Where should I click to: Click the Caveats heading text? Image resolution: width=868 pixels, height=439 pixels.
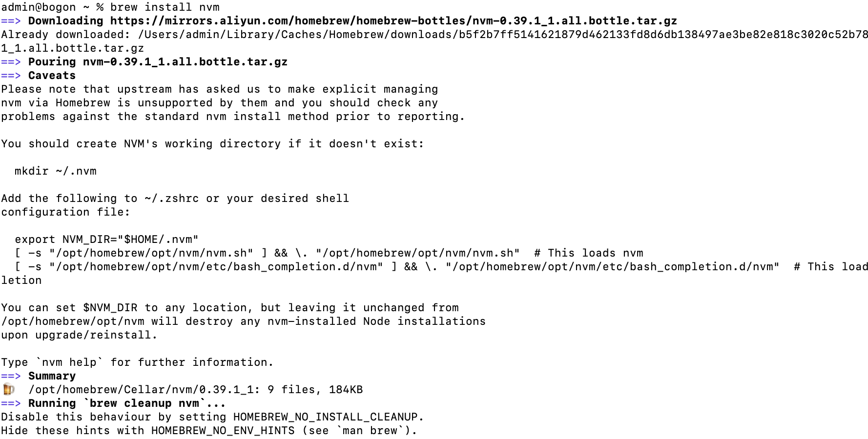pyautogui.click(x=52, y=76)
